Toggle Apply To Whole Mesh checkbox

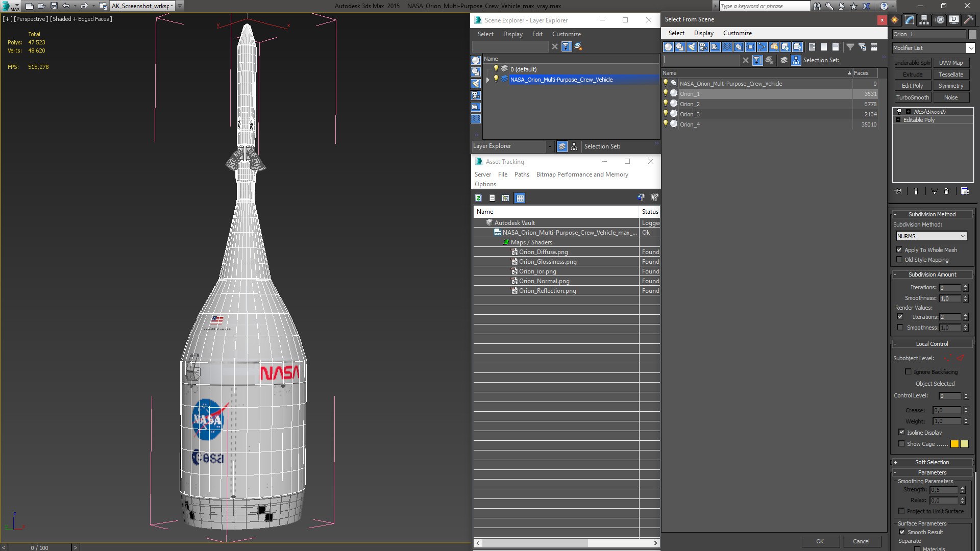point(899,250)
